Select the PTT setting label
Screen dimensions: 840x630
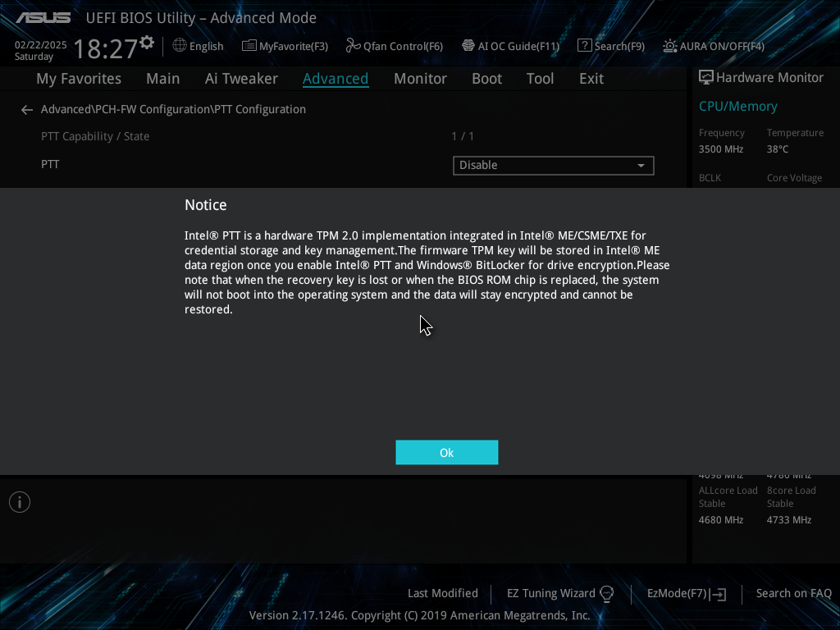[x=50, y=164]
